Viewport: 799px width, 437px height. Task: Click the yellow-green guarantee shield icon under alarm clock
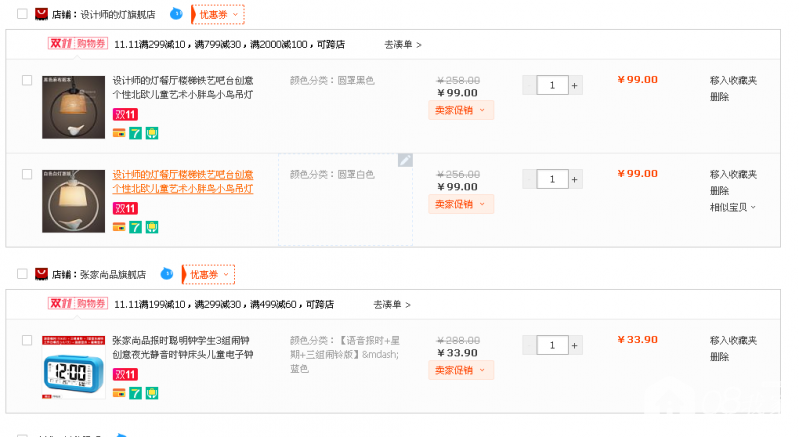pyautogui.click(x=151, y=392)
